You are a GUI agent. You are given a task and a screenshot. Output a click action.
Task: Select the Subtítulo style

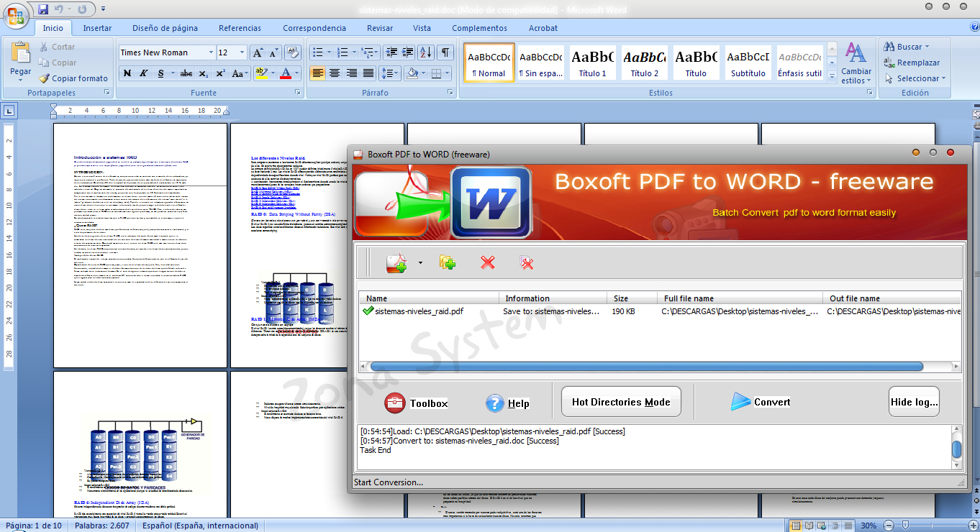coord(748,63)
